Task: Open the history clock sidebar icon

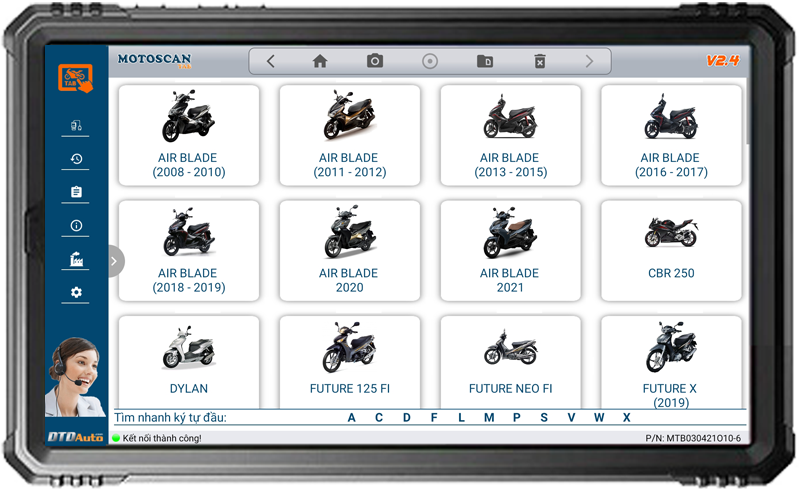Action: (76, 159)
